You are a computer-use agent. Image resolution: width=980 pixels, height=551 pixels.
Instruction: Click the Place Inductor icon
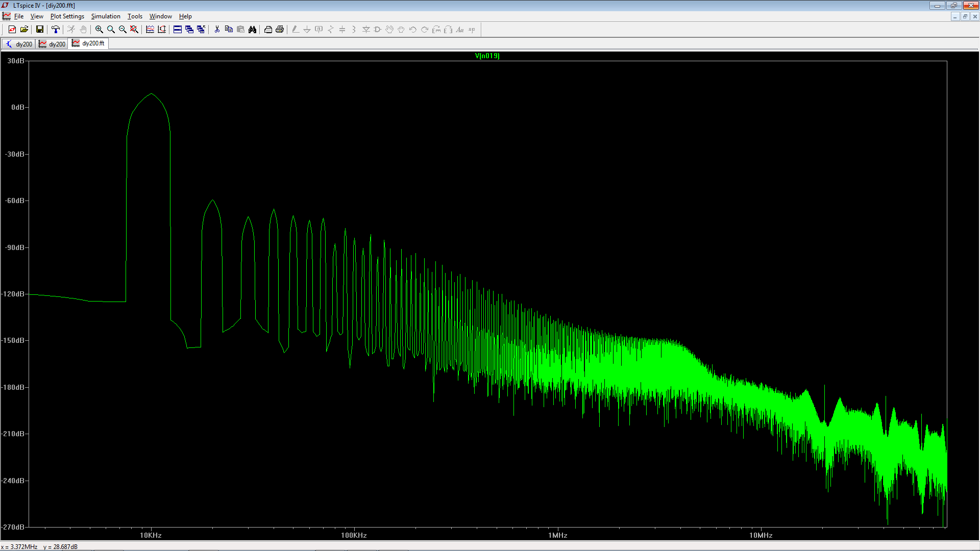point(354,30)
